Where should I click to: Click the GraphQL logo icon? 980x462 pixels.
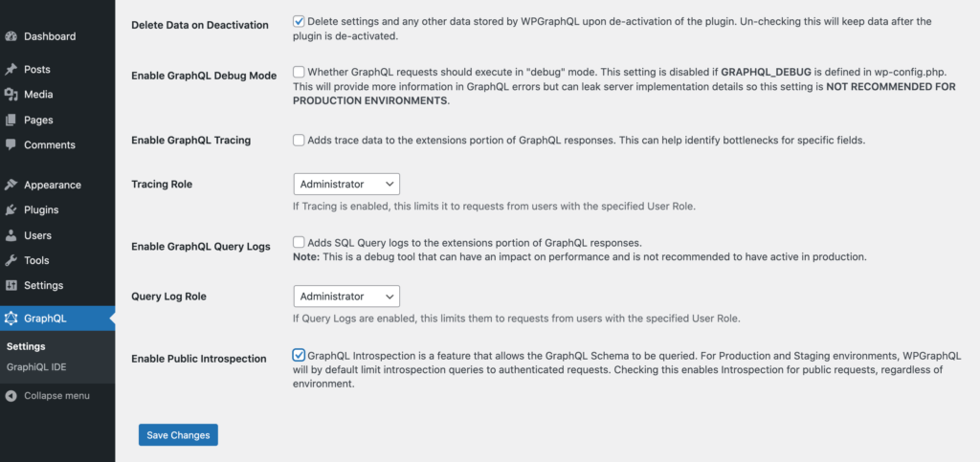[x=10, y=319]
